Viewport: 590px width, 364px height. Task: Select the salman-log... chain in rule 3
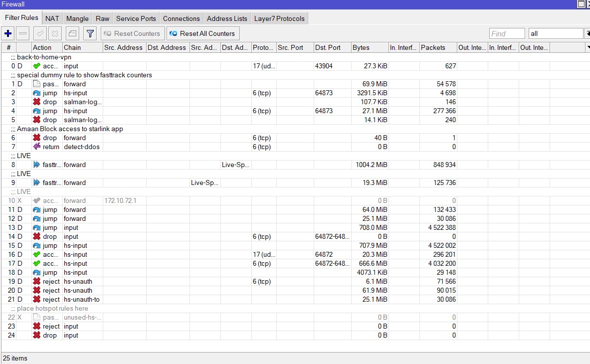click(x=82, y=102)
